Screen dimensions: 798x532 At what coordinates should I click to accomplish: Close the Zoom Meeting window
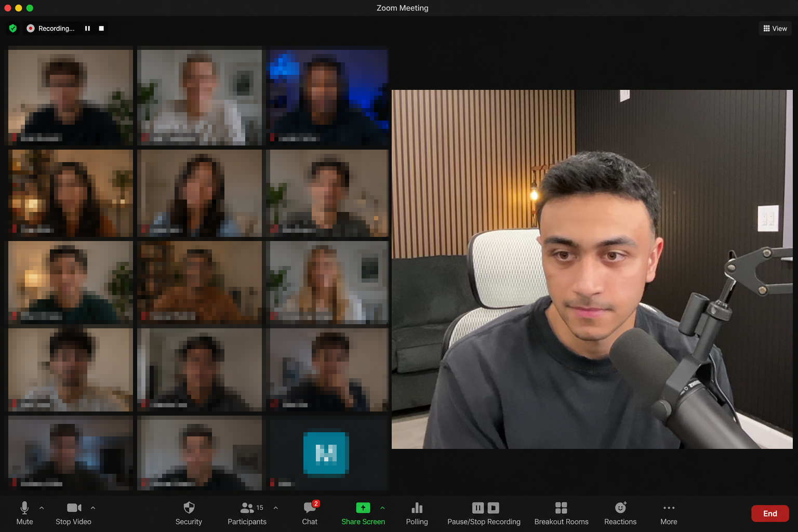tap(7, 8)
